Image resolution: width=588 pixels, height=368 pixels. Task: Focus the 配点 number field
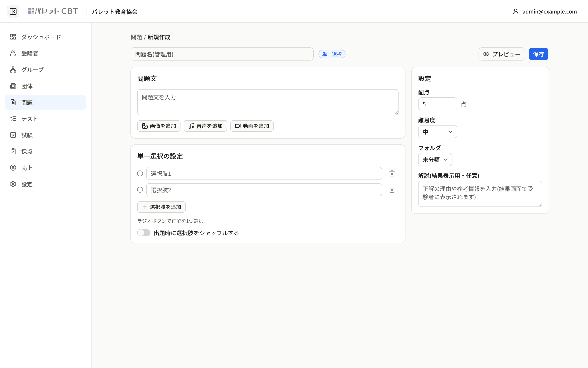(x=438, y=104)
